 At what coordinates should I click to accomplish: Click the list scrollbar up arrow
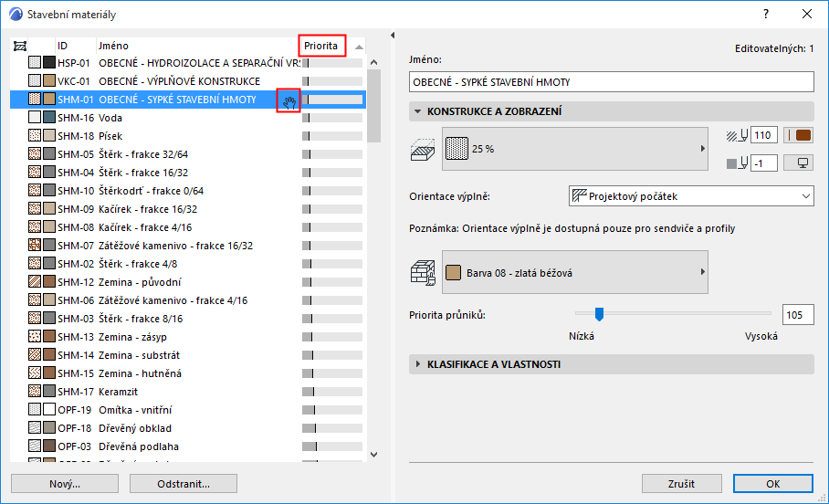373,62
